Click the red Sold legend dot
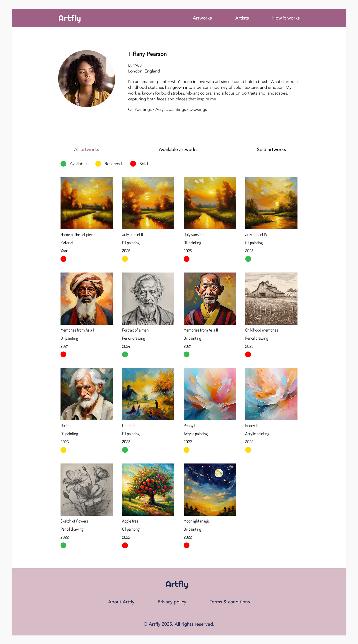The image size is (358, 644). [x=133, y=164]
